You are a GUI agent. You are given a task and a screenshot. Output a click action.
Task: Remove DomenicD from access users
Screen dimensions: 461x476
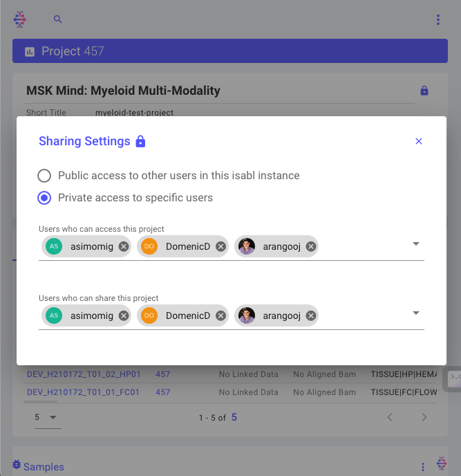tap(220, 246)
